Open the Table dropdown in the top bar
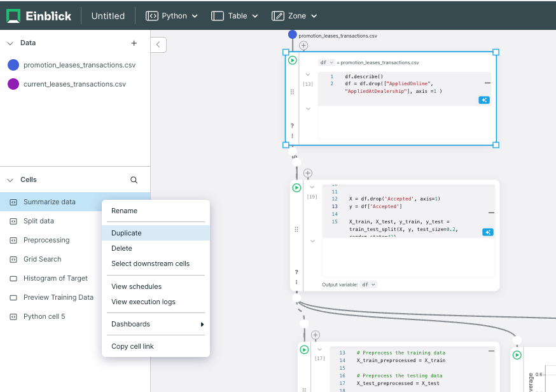This screenshot has height=392, width=556. 234,16
